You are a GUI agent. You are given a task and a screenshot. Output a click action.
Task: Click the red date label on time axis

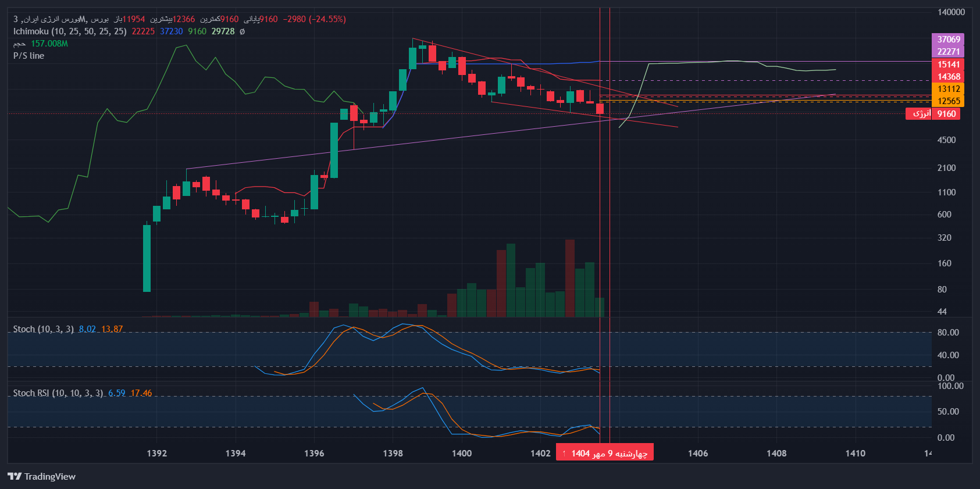point(605,453)
